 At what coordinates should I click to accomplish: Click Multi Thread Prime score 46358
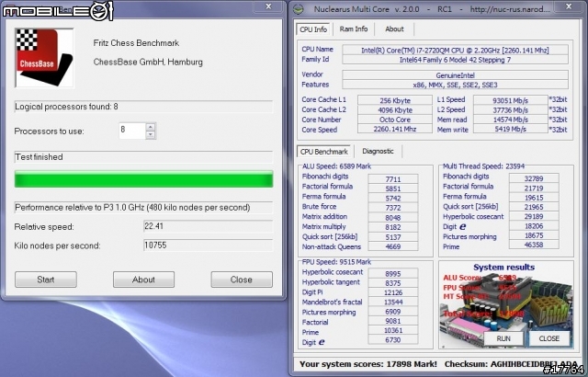coord(534,245)
